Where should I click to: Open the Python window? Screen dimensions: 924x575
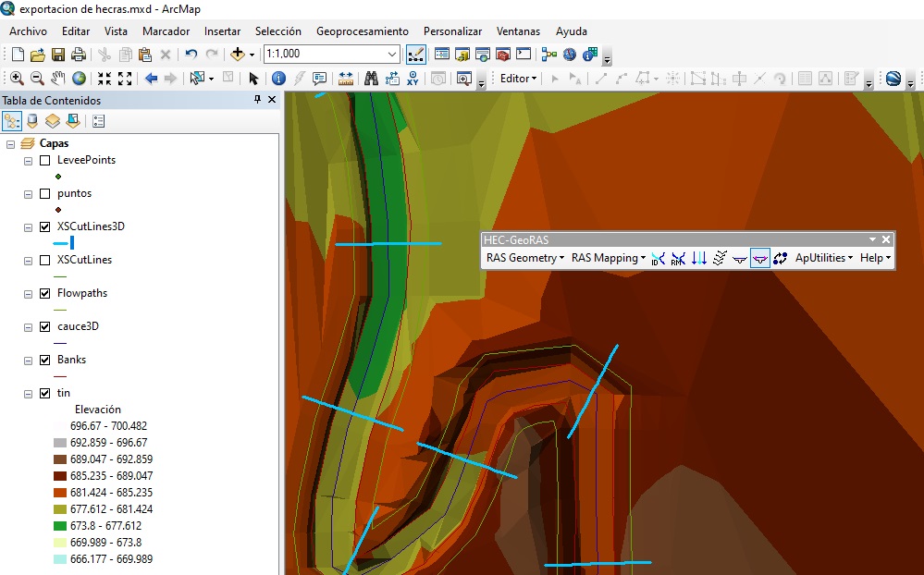524,55
